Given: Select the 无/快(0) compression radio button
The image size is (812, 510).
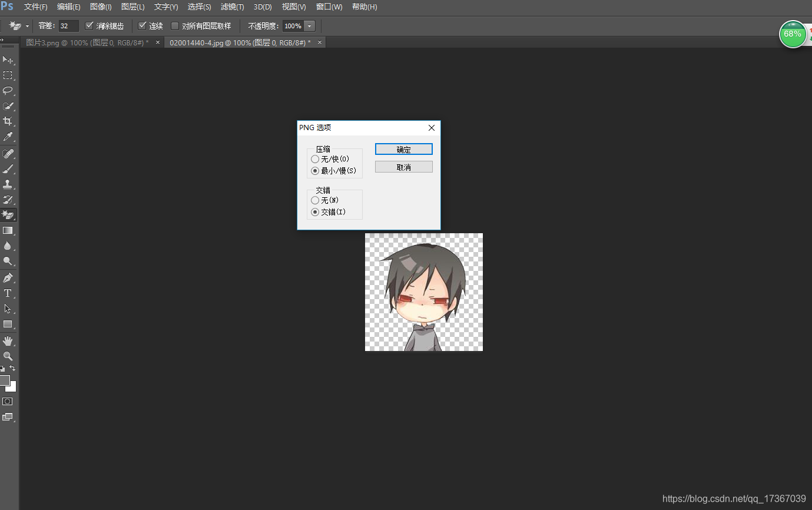Looking at the screenshot, I should coord(315,158).
